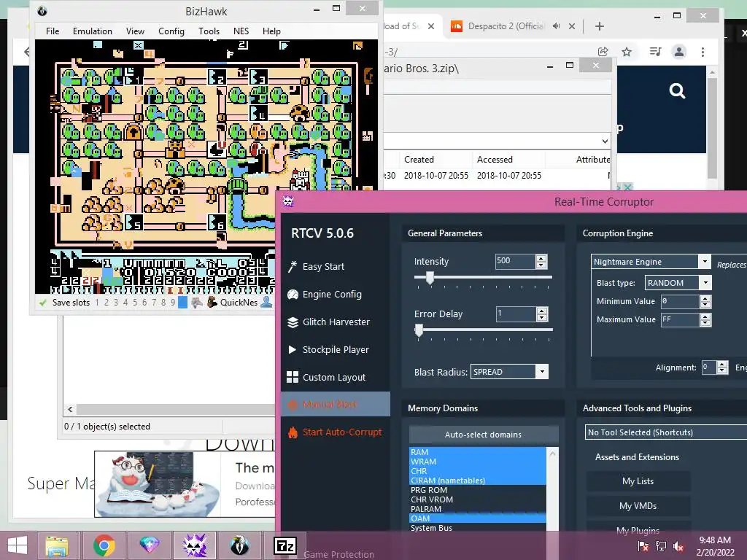Click the Error Delay value field

pyautogui.click(x=515, y=314)
